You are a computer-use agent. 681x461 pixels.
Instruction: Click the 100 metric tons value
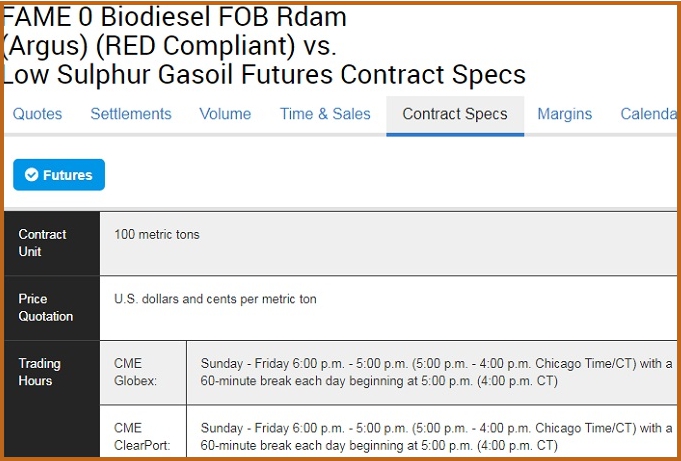pyautogui.click(x=157, y=235)
